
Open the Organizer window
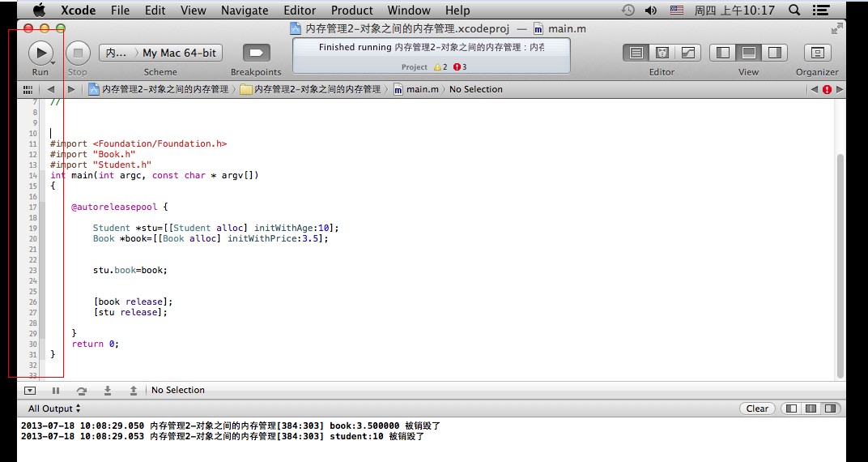tap(817, 53)
